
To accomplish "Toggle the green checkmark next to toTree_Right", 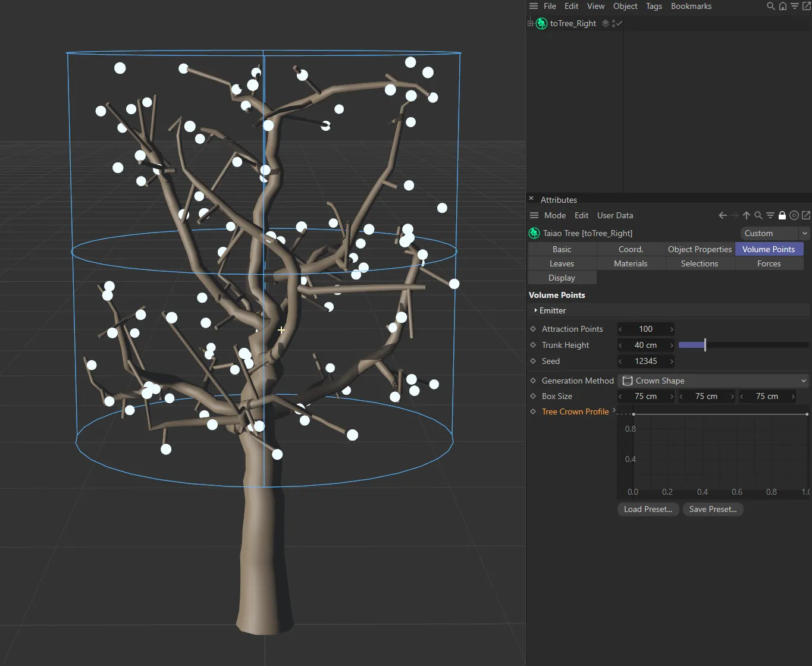I will click(619, 24).
